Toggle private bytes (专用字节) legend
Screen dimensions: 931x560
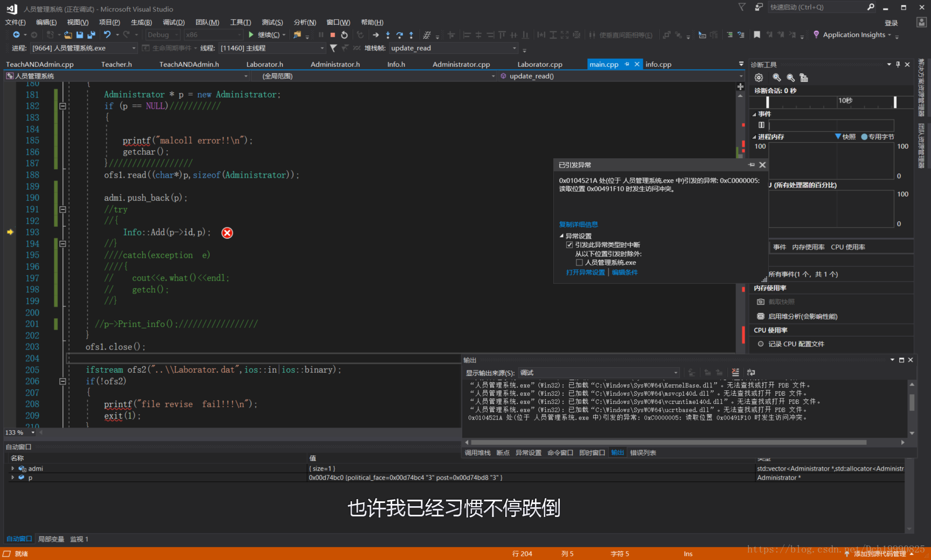(877, 137)
